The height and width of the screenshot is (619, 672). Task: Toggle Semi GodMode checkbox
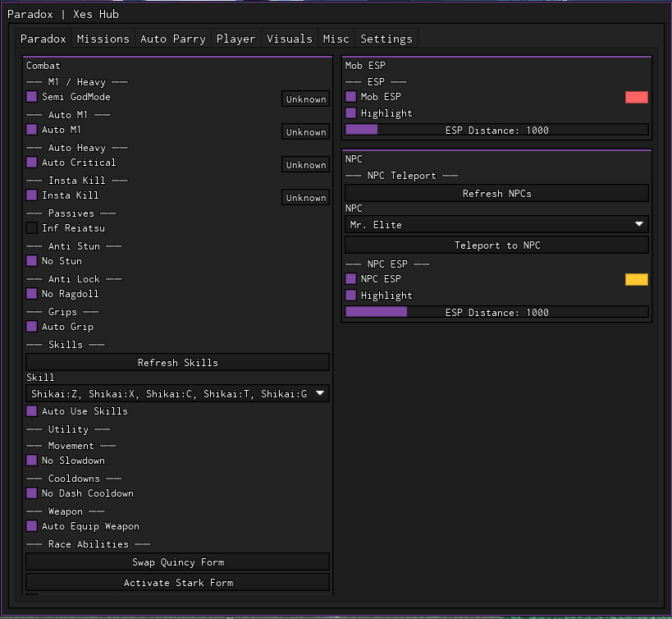(x=32, y=96)
